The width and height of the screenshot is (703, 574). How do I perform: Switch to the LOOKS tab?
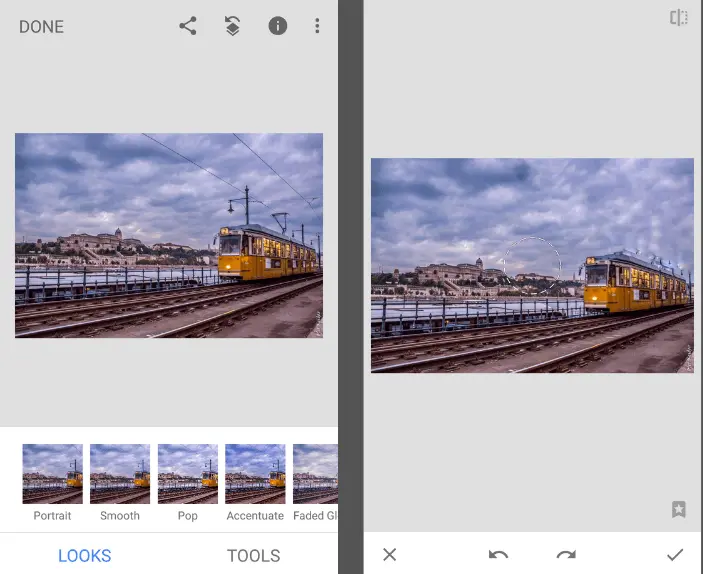click(85, 555)
